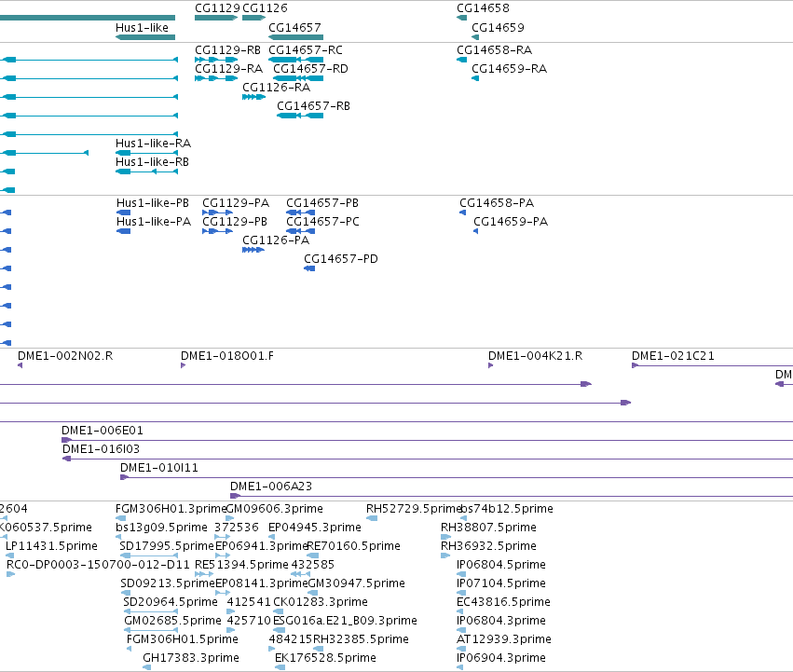
Task: Click EST CK01283.3prime
Action: (279, 611)
